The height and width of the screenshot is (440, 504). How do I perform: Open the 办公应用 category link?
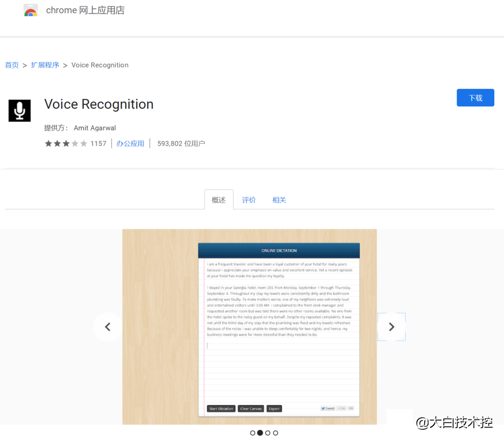click(x=130, y=144)
